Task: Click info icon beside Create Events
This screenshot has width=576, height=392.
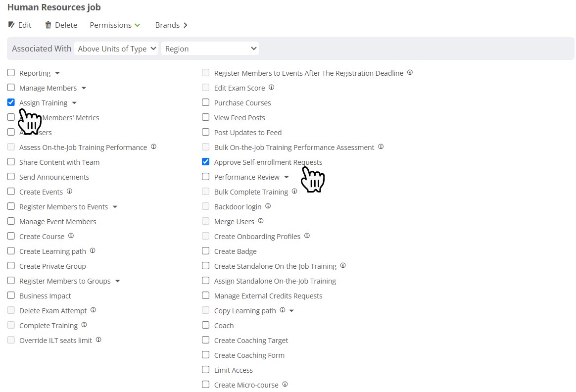Action: coord(70,192)
